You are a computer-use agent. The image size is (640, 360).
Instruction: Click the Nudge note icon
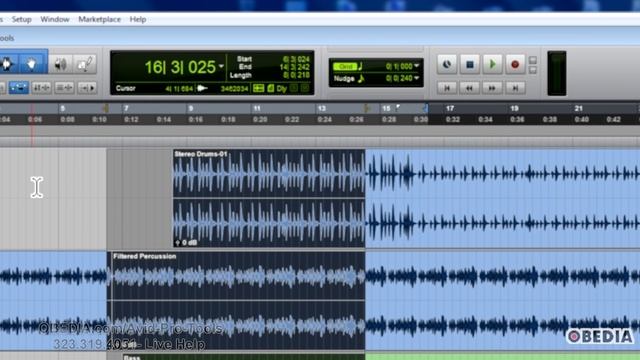pos(360,78)
